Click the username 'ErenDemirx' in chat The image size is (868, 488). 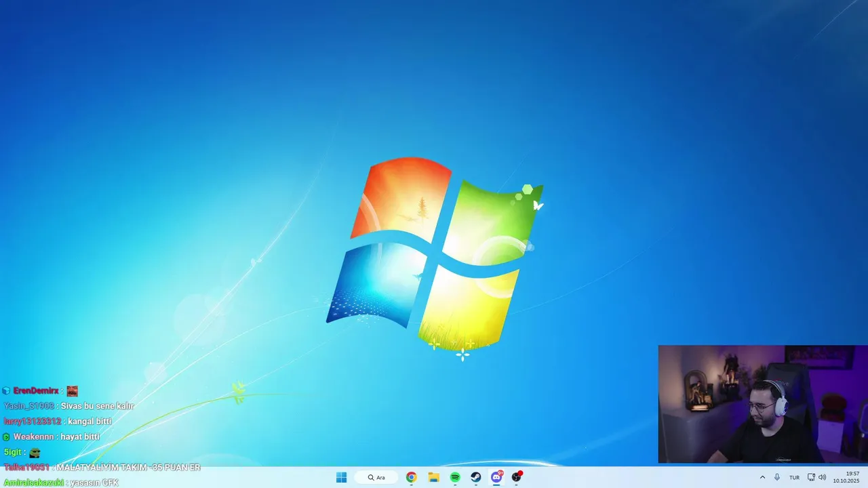coord(36,391)
